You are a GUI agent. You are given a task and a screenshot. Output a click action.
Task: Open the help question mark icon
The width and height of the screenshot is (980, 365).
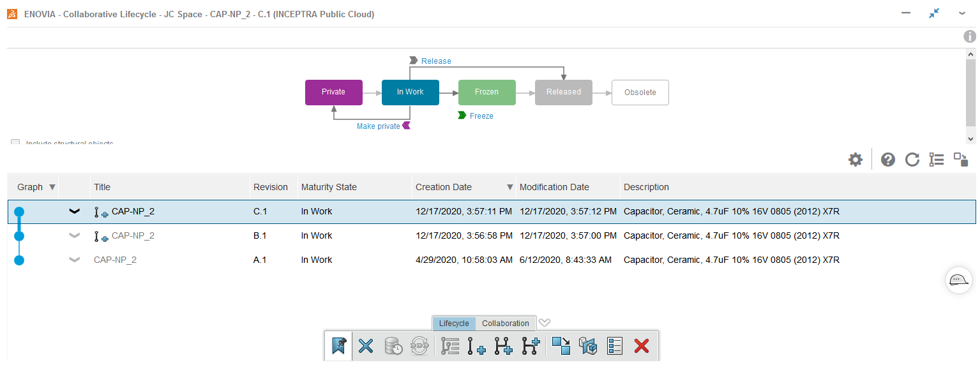pyautogui.click(x=888, y=160)
